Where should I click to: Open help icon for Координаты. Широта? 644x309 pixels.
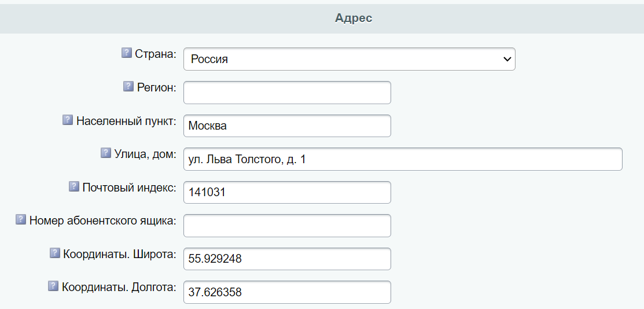[x=55, y=253]
